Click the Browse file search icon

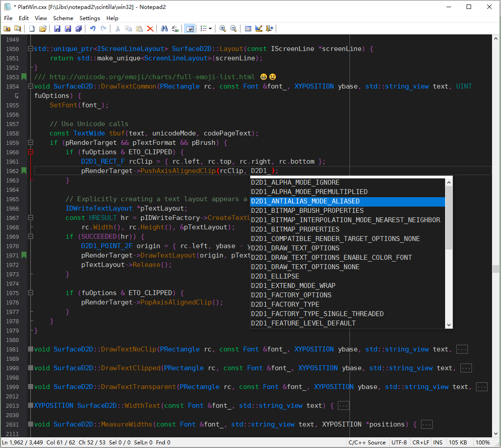pos(18,29)
